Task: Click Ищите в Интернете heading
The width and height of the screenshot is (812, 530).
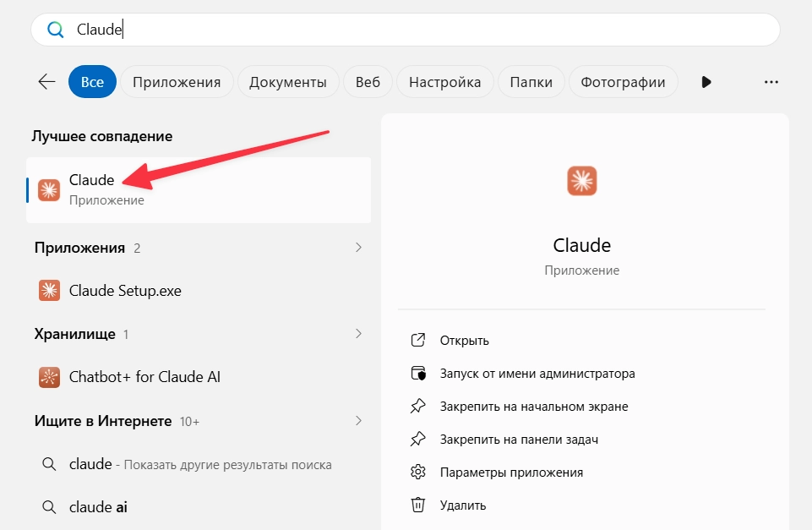Action: pyautogui.click(x=103, y=421)
